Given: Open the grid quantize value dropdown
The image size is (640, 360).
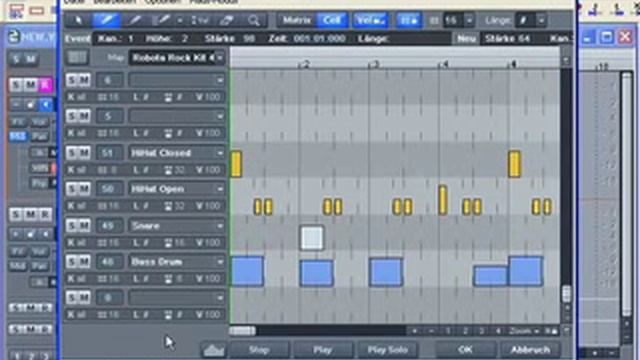Looking at the screenshot, I should point(469,20).
